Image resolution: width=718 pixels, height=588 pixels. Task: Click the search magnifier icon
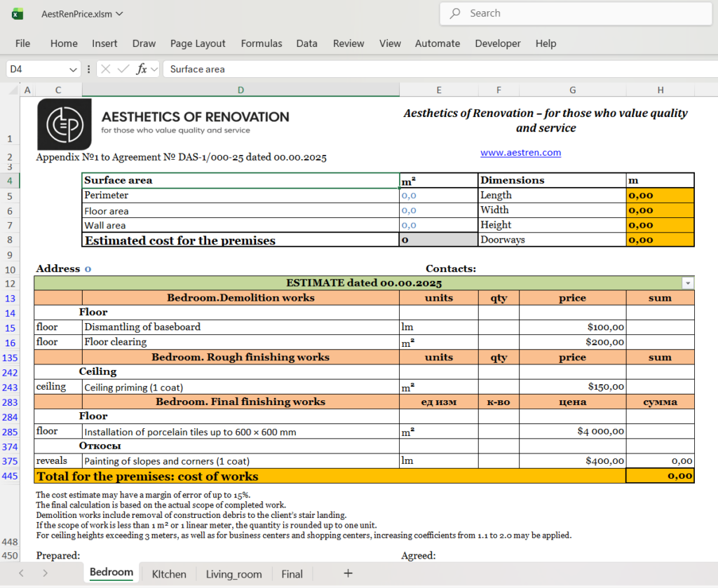[454, 13]
